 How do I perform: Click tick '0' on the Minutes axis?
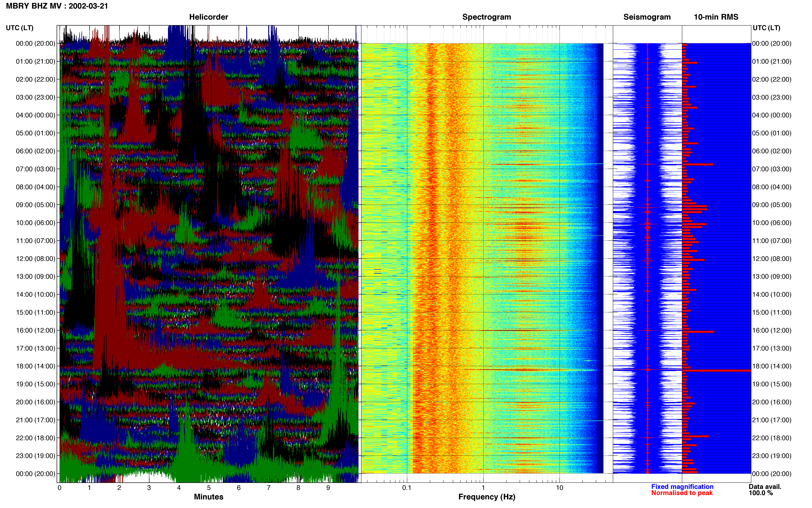point(59,488)
